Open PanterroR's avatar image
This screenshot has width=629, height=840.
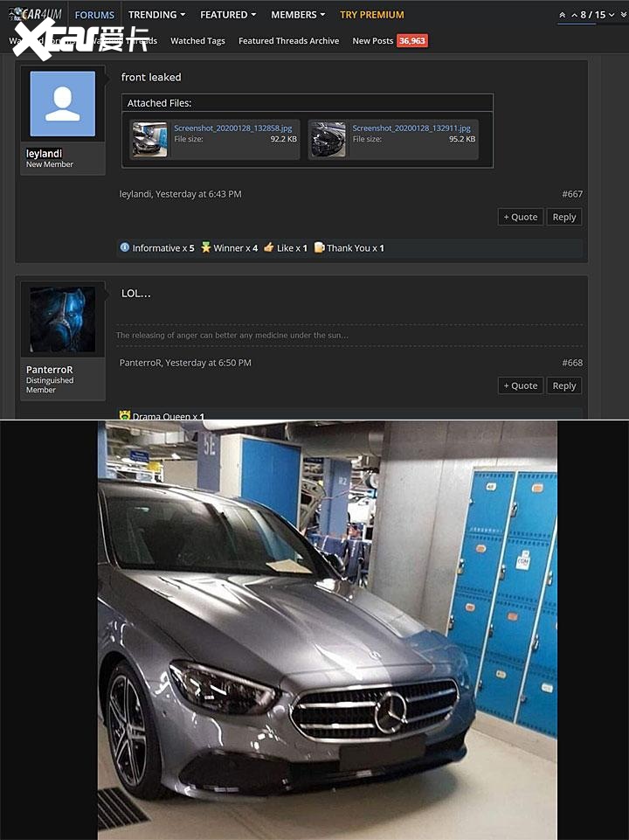click(62, 320)
